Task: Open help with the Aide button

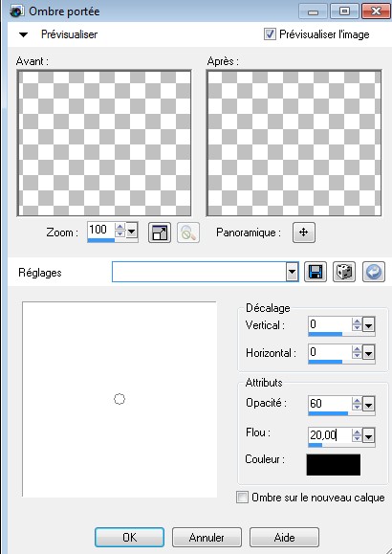Action: point(284,538)
